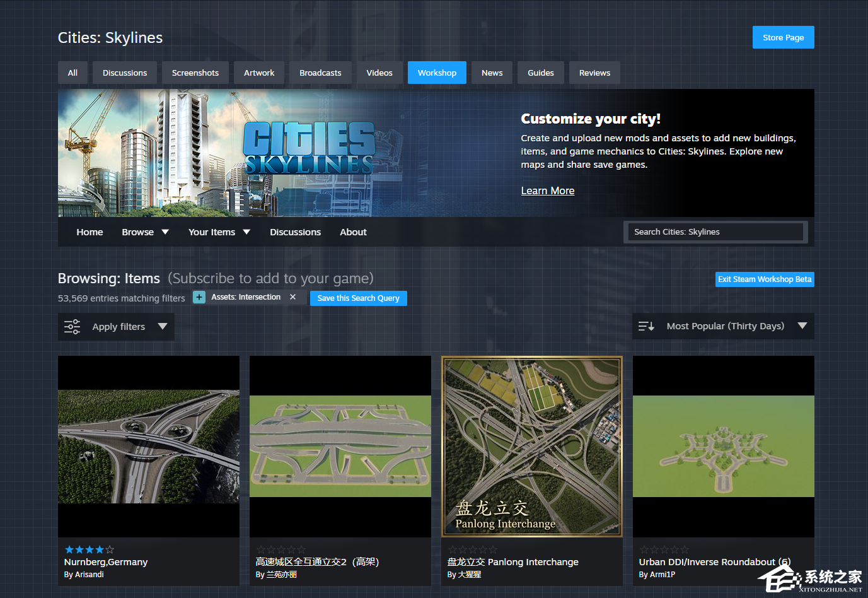Go to Workshop Home
The width and height of the screenshot is (868, 598).
coord(90,232)
